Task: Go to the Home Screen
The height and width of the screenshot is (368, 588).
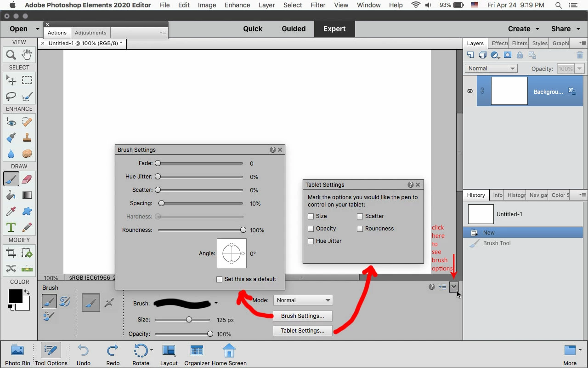Action: pyautogui.click(x=229, y=354)
